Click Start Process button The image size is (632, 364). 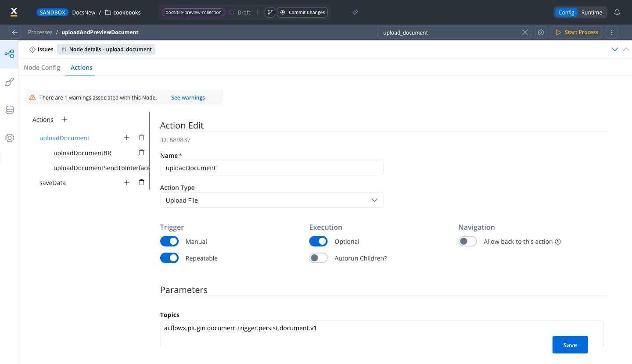tap(577, 32)
